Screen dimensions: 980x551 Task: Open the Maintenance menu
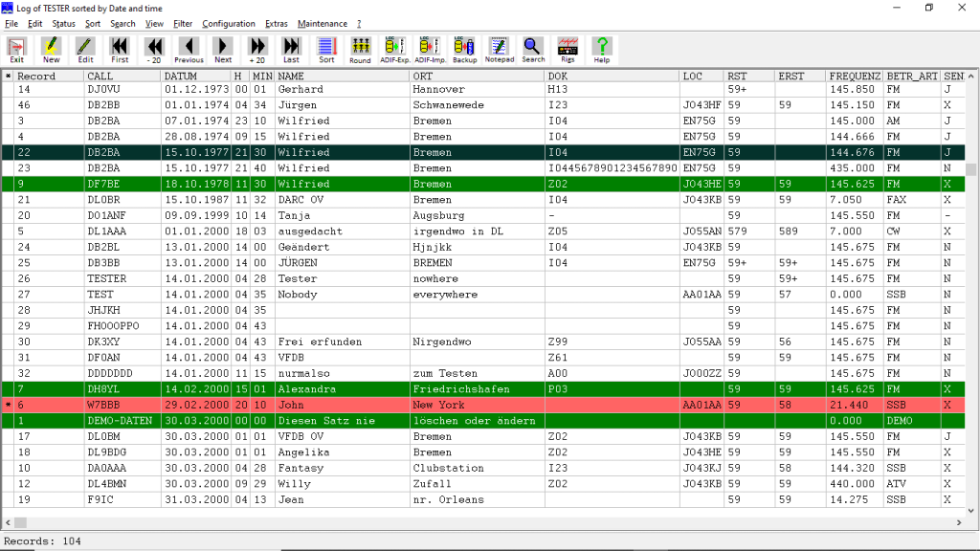coord(323,23)
